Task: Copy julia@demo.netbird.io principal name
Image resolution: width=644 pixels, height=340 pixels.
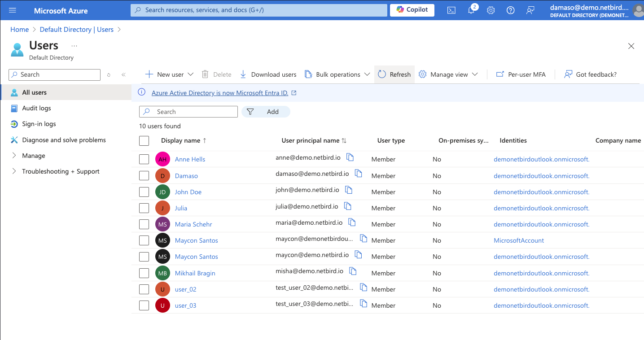Action: (x=348, y=206)
